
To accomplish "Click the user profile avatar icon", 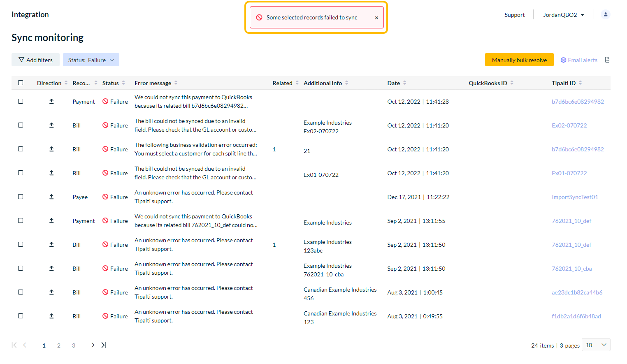I will pyautogui.click(x=605, y=14).
